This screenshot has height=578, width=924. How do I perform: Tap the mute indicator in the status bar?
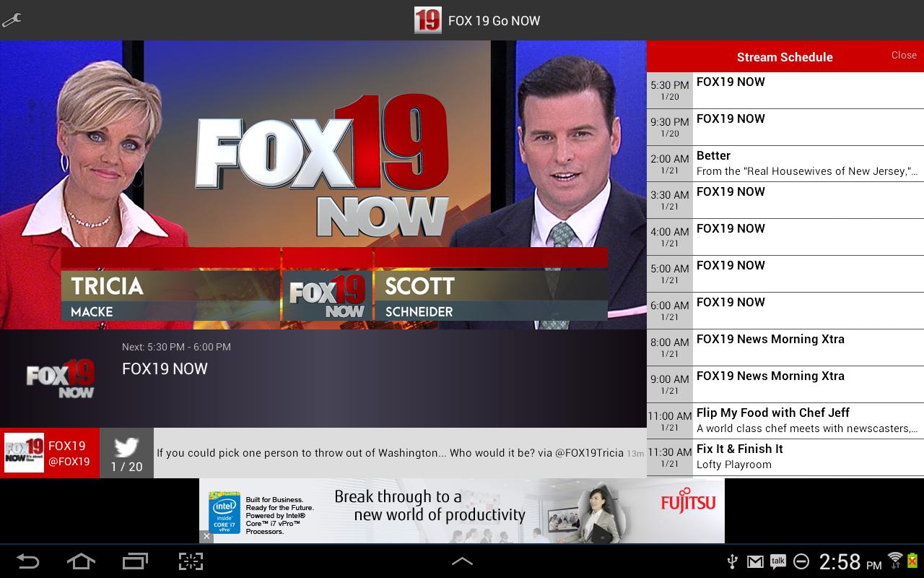pyautogui.click(x=801, y=562)
